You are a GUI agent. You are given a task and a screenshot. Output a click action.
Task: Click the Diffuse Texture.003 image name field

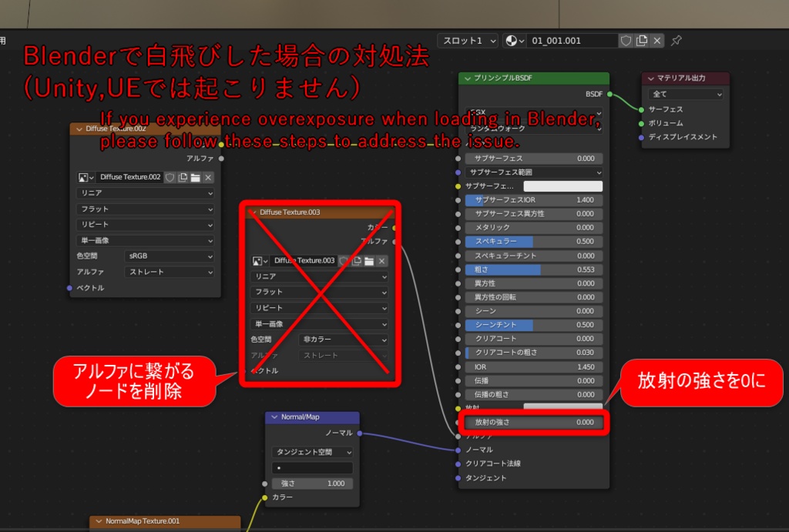pos(304,261)
